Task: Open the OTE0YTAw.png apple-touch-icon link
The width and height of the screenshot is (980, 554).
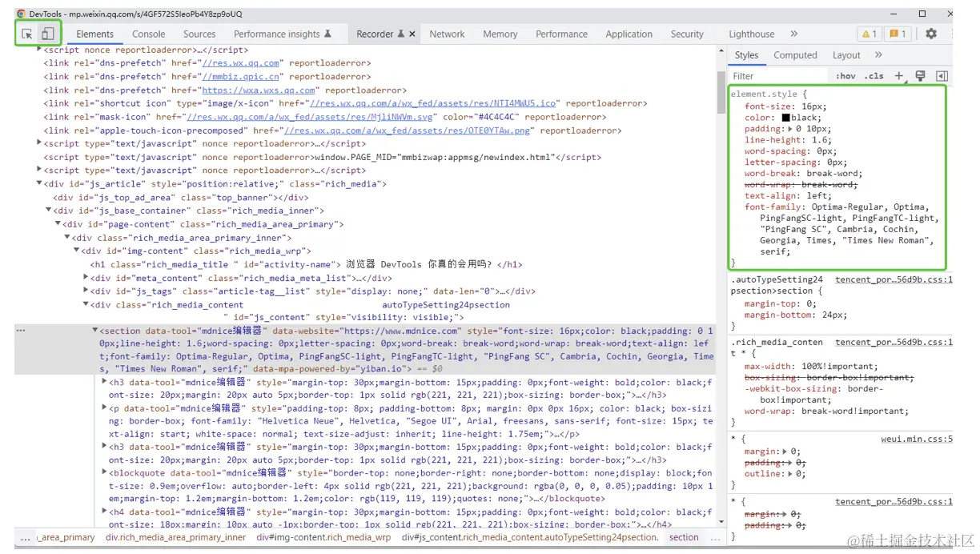Action: click(408, 130)
